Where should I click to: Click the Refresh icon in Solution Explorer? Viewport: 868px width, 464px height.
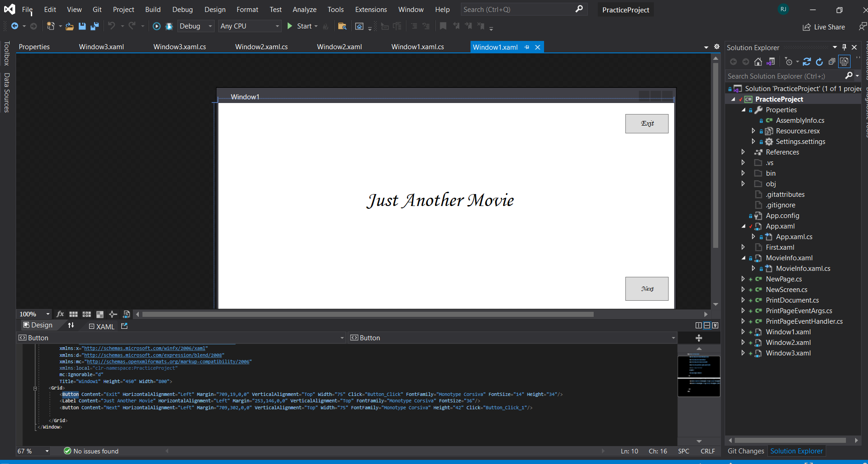point(819,62)
